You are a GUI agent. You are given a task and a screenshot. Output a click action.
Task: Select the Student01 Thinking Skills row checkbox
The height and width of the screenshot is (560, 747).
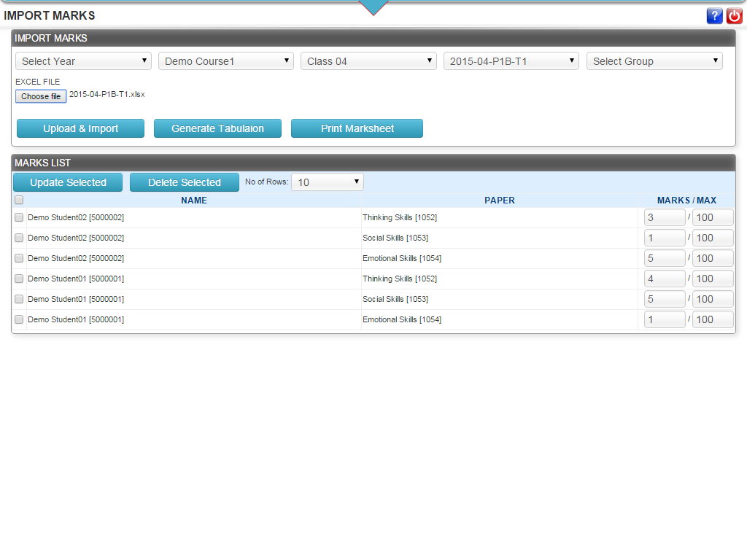19,279
